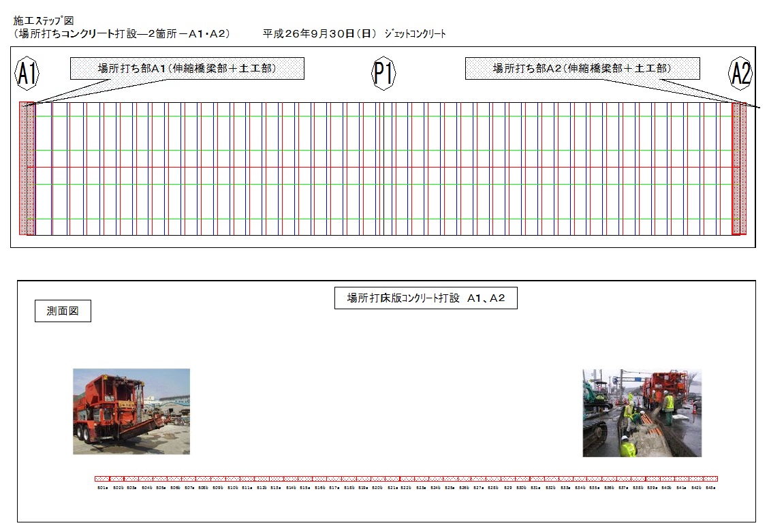Open the left photo of the orange concrete truck
Image resolution: width=769 pixels, height=532 pixels.
131,411
